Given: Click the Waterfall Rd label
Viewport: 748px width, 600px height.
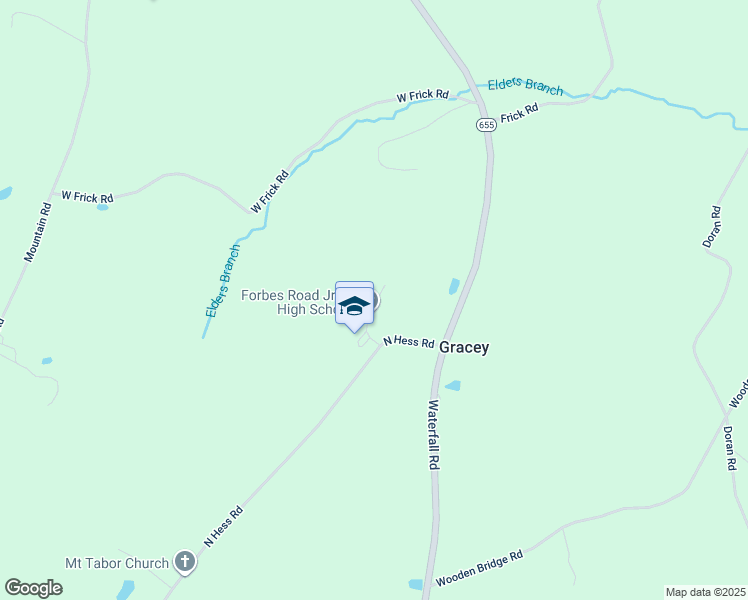Looking at the screenshot, I should (x=433, y=434).
